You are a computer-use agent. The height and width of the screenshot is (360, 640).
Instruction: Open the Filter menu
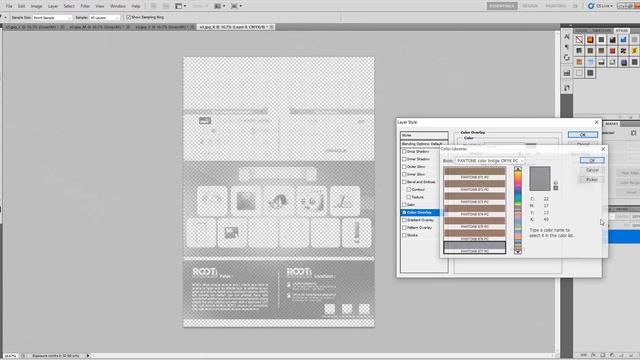[85, 6]
